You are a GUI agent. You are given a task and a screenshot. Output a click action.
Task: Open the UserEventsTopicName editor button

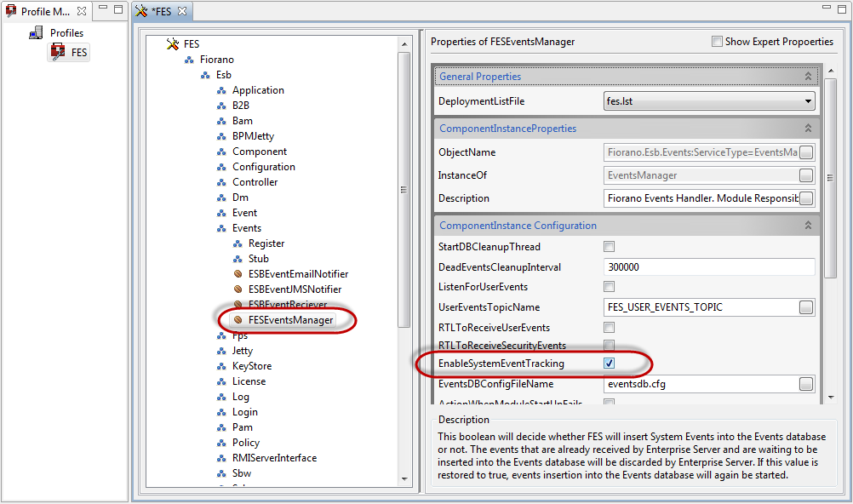tap(806, 307)
